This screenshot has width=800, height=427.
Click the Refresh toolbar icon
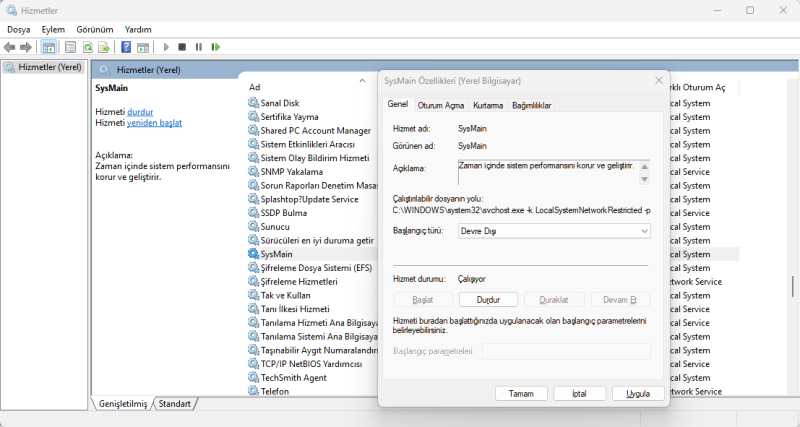(88, 47)
